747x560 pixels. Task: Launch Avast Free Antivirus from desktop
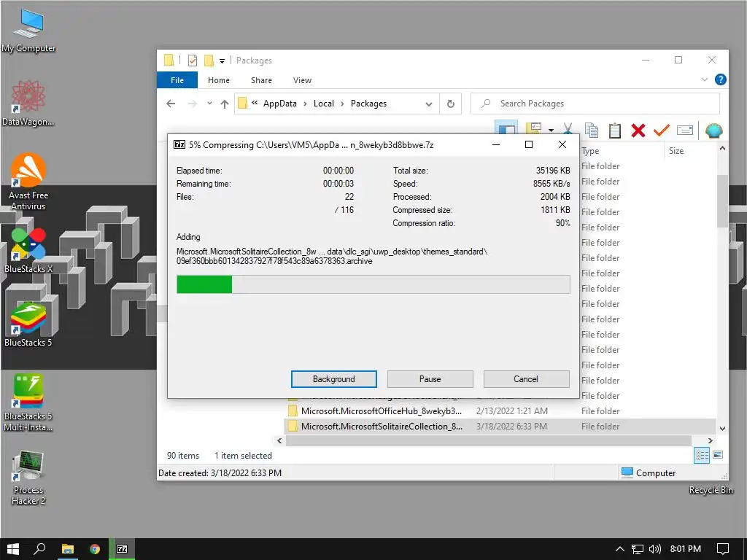pyautogui.click(x=28, y=182)
